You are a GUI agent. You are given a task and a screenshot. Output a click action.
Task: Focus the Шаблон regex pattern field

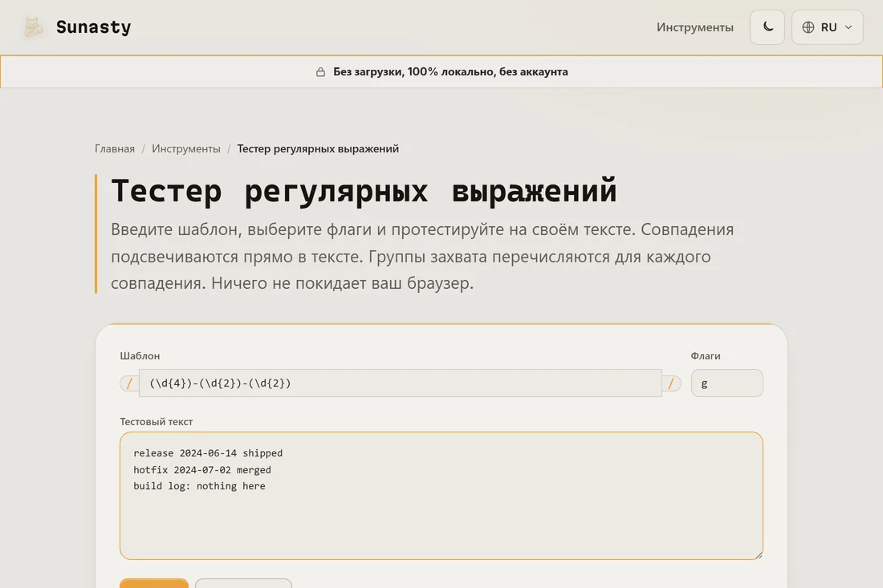point(401,383)
